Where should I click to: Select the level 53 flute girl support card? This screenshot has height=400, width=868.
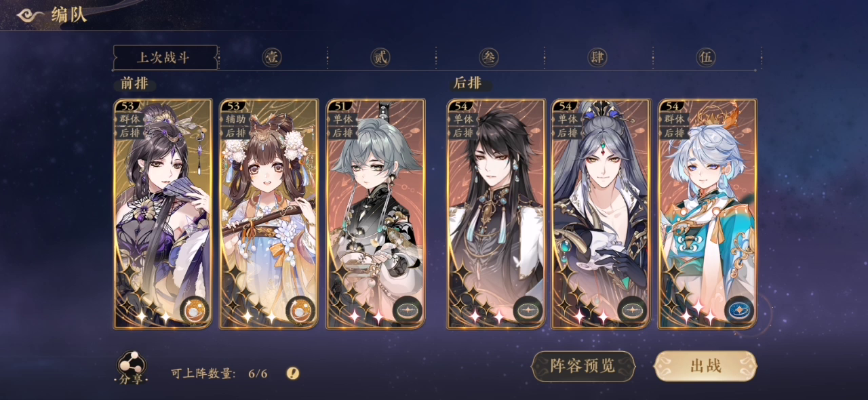tap(269, 214)
